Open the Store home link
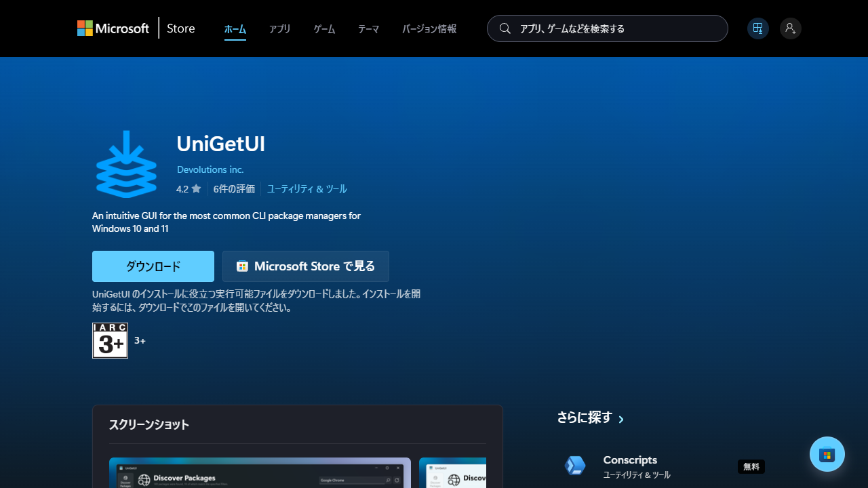 tap(181, 28)
